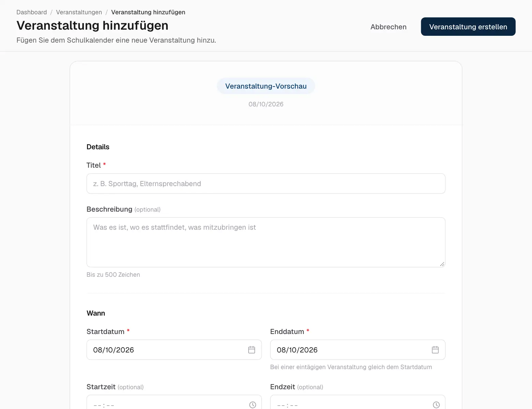This screenshot has width=532, height=409.
Task: Click the 'Startdatum' field label
Action: pyautogui.click(x=105, y=332)
